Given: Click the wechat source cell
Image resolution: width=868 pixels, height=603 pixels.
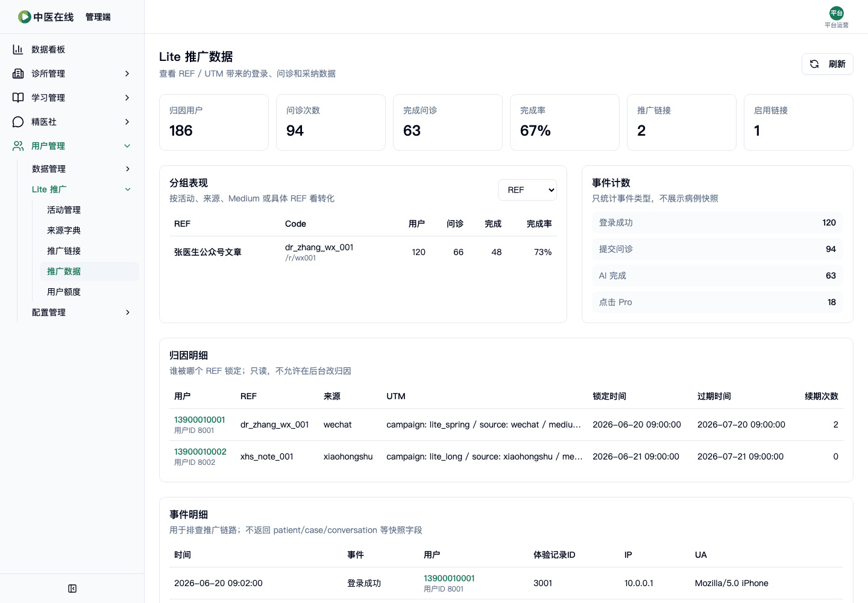Looking at the screenshot, I should pos(338,425).
